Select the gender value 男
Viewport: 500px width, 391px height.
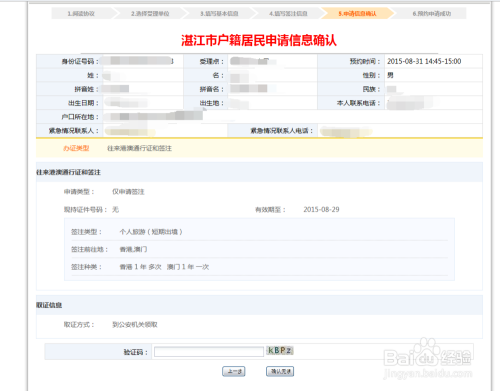(x=390, y=75)
